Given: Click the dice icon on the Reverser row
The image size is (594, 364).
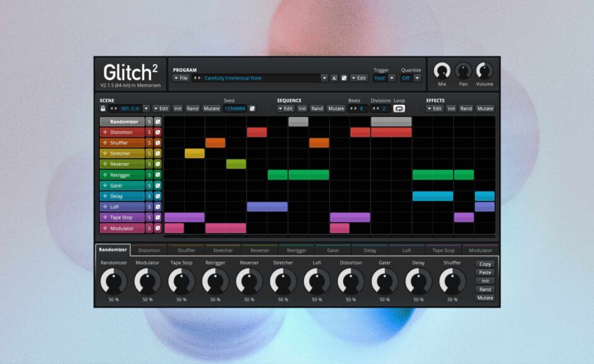Looking at the screenshot, I should [157, 164].
